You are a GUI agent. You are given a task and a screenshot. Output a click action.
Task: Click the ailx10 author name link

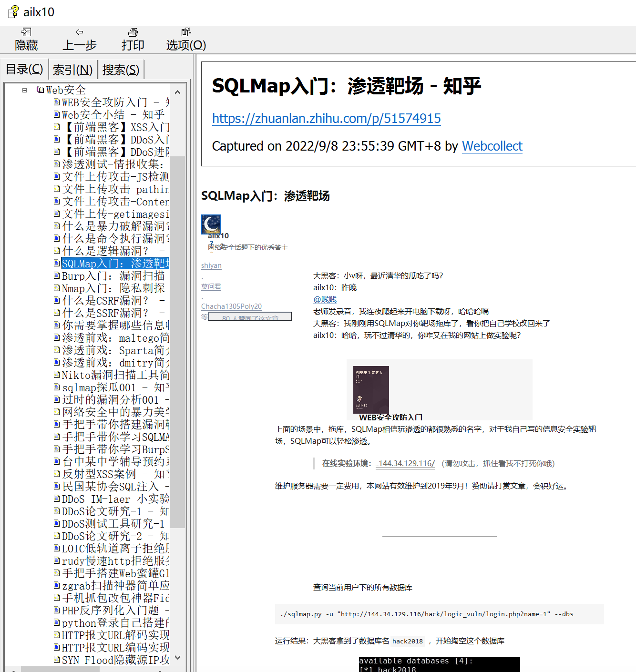coord(218,236)
